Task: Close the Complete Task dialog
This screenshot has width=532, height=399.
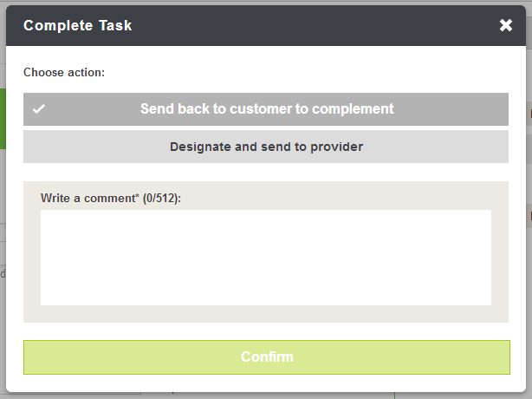Action: [506, 25]
